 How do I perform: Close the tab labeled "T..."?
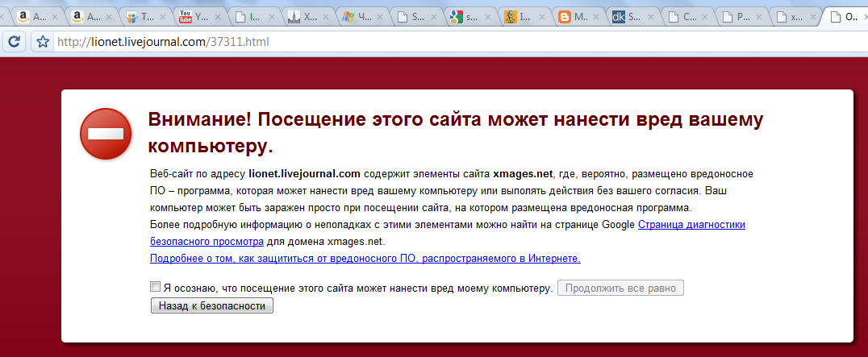[163, 18]
